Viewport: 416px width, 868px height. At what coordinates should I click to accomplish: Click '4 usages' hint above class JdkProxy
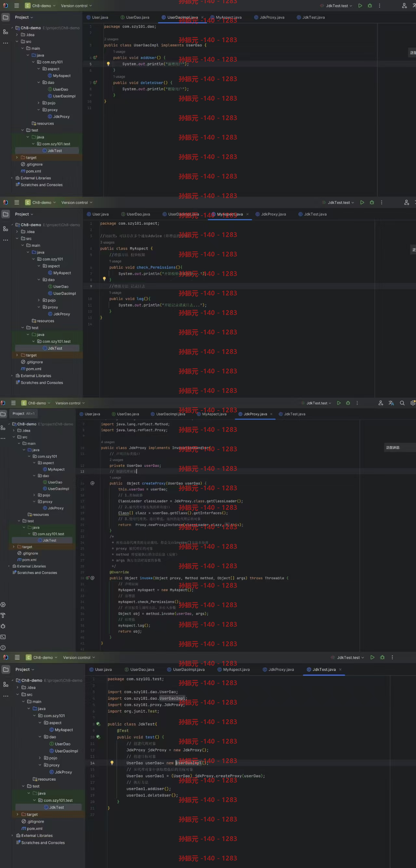tap(108, 442)
